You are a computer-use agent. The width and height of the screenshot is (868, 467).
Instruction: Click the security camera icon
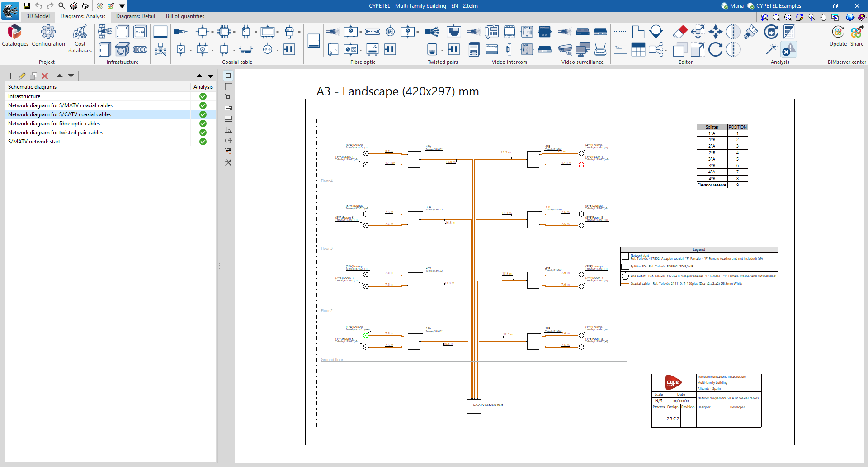coord(565,49)
